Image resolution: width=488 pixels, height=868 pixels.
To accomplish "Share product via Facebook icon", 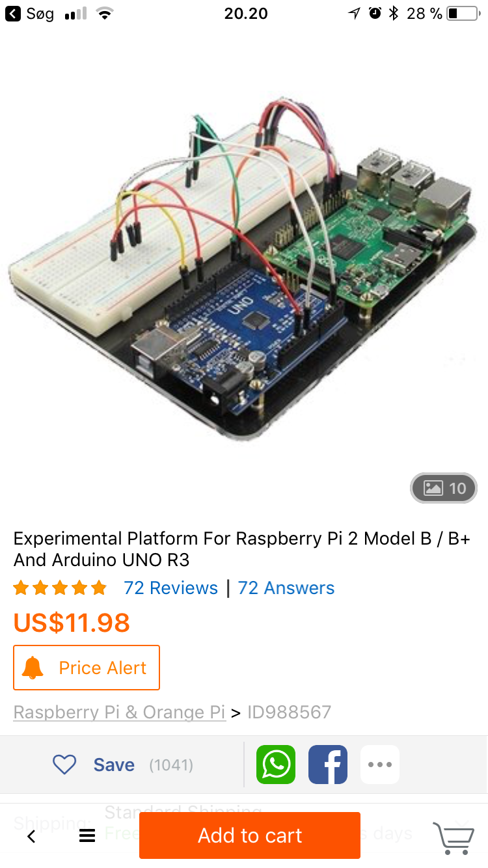I will [x=328, y=765].
